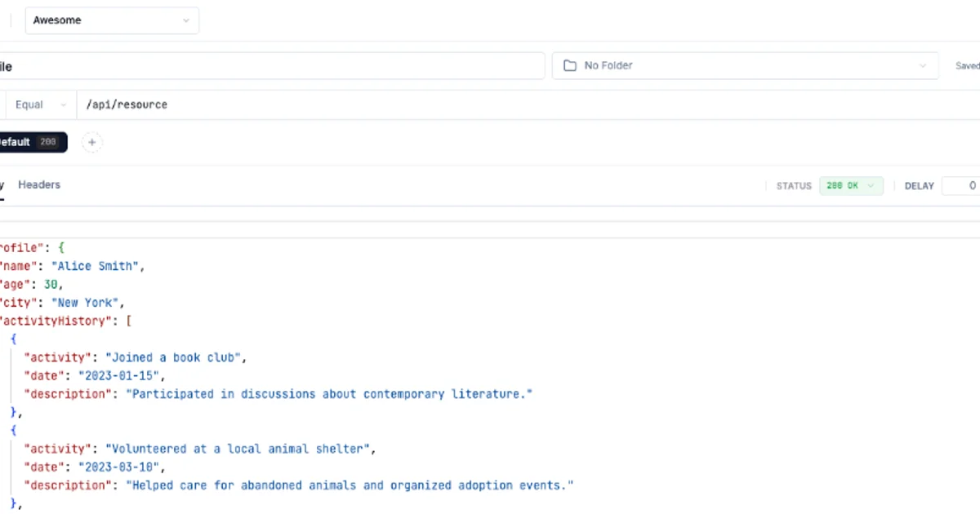Focus the mock name text field
This screenshot has width=980, height=514.
[x=272, y=66]
